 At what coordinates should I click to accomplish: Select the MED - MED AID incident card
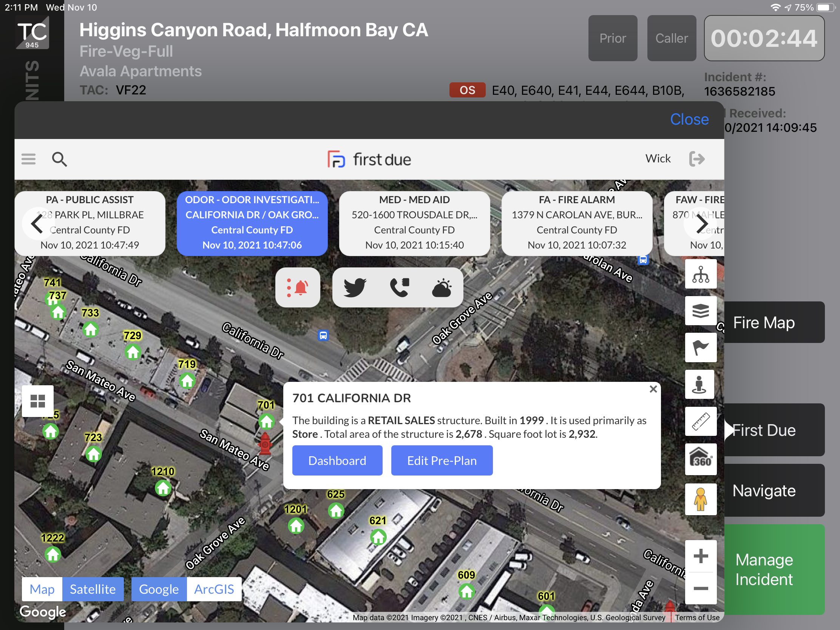(414, 222)
